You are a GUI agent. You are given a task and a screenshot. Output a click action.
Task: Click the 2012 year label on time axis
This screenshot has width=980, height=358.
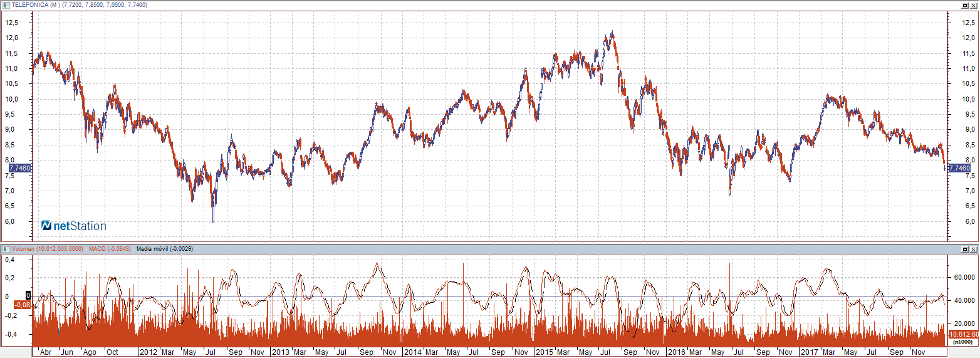coord(149,352)
